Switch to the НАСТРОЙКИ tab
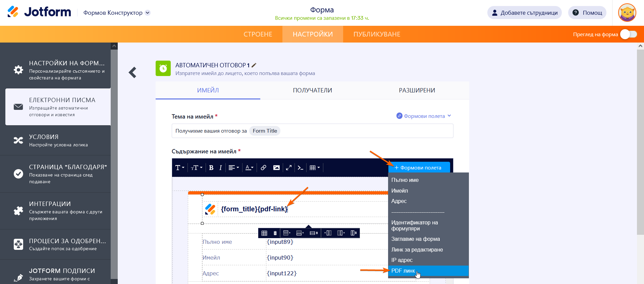This screenshot has width=644, height=284. tap(313, 34)
